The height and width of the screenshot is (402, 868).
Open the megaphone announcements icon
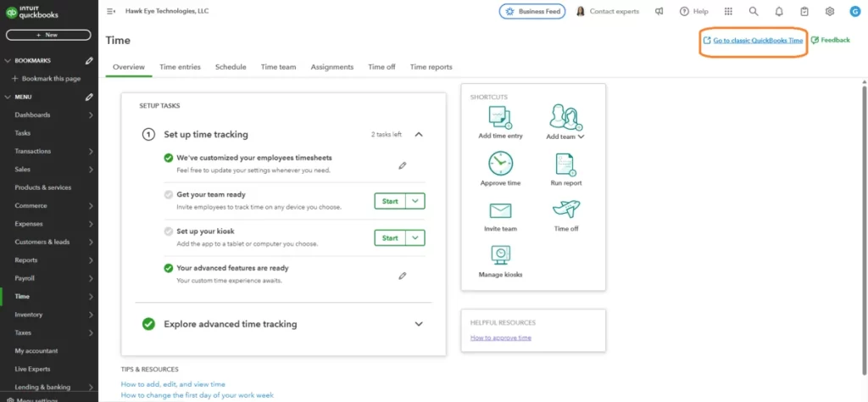(x=659, y=11)
